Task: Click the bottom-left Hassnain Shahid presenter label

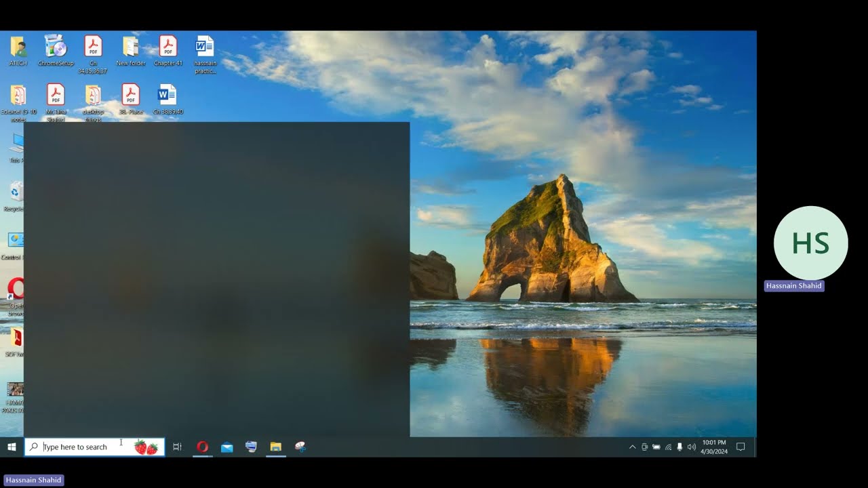Action: [x=34, y=480]
